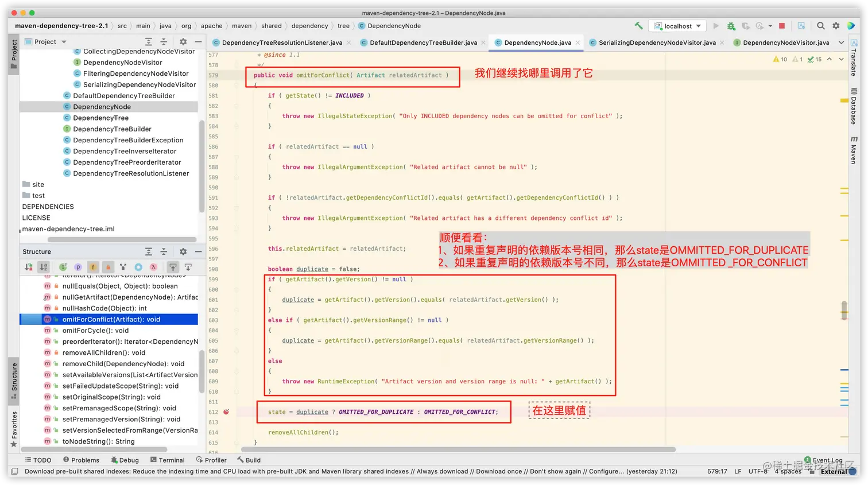The width and height of the screenshot is (868, 485).
Task: Toggle Show Anonymous Classes blue circle icon
Action: tap(138, 267)
